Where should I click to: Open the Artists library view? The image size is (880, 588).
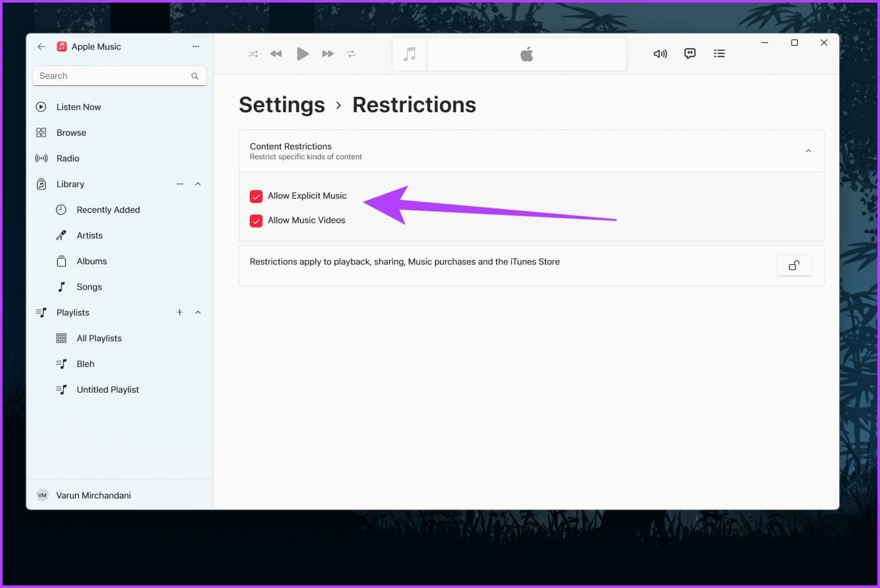tap(119, 236)
